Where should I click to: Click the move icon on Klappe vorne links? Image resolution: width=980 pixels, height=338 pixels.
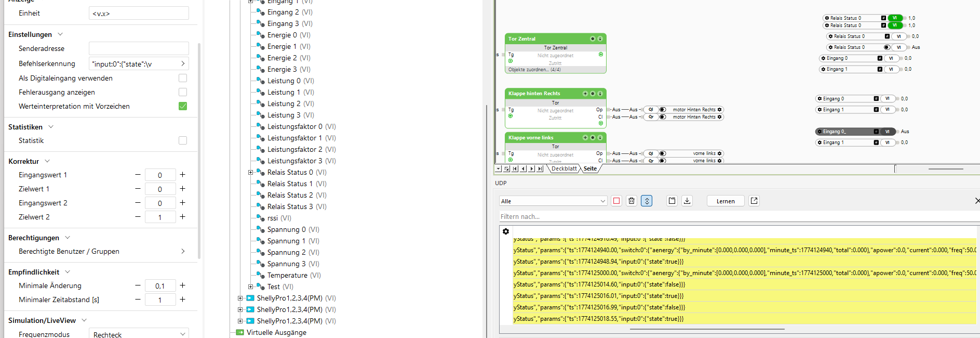pyautogui.click(x=585, y=138)
